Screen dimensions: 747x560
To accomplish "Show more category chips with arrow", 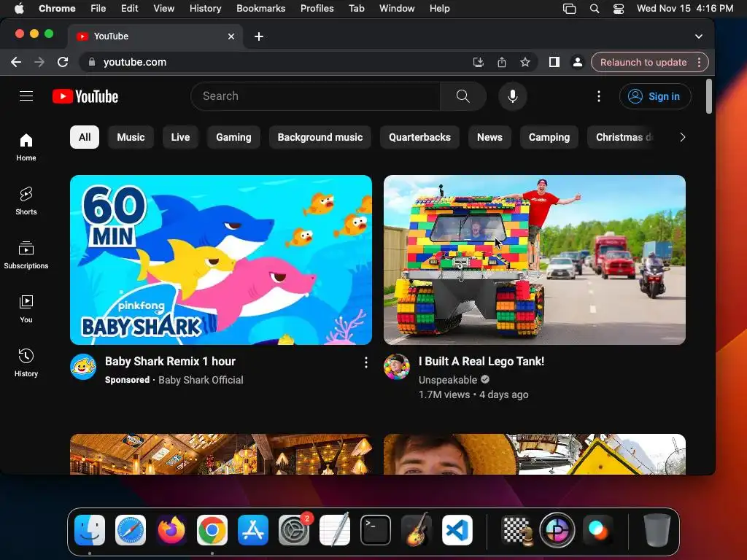I will point(682,137).
